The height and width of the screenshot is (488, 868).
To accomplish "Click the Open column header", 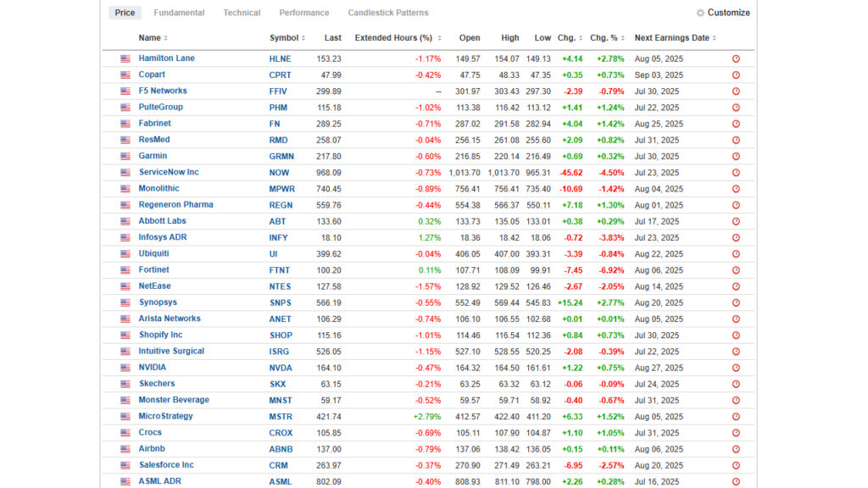I will (470, 37).
